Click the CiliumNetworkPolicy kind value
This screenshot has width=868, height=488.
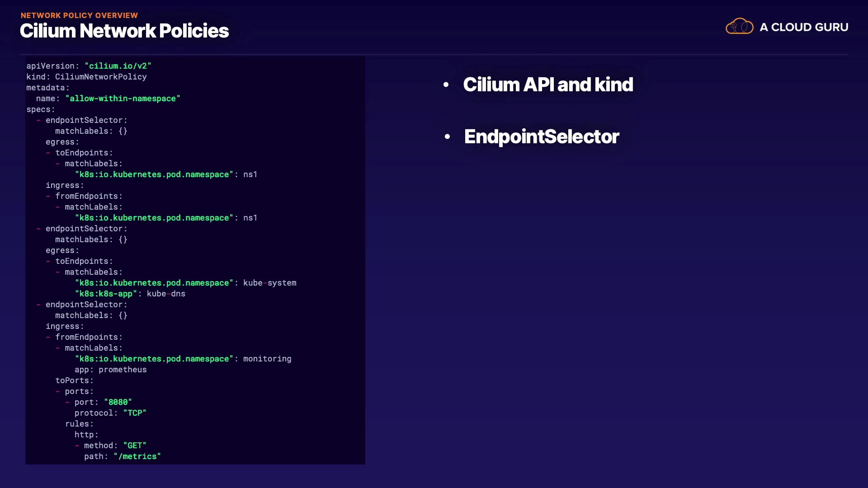pos(101,77)
